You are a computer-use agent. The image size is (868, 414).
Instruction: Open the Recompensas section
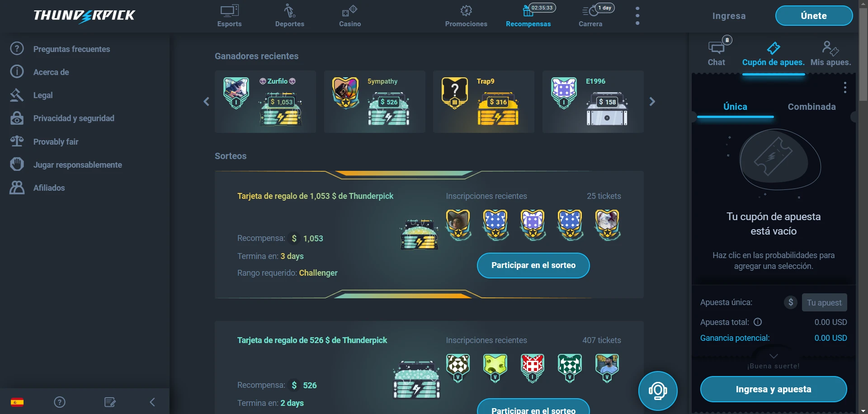(528, 16)
